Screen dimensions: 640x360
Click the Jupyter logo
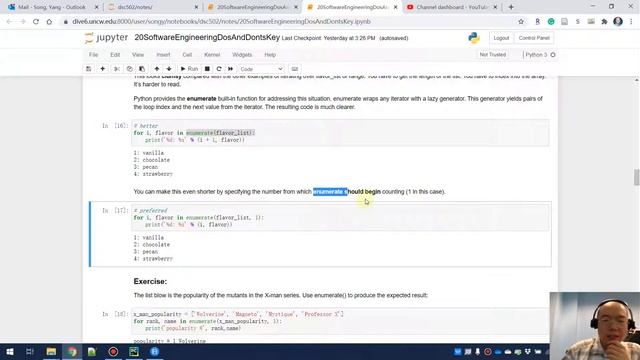[x=106, y=38]
